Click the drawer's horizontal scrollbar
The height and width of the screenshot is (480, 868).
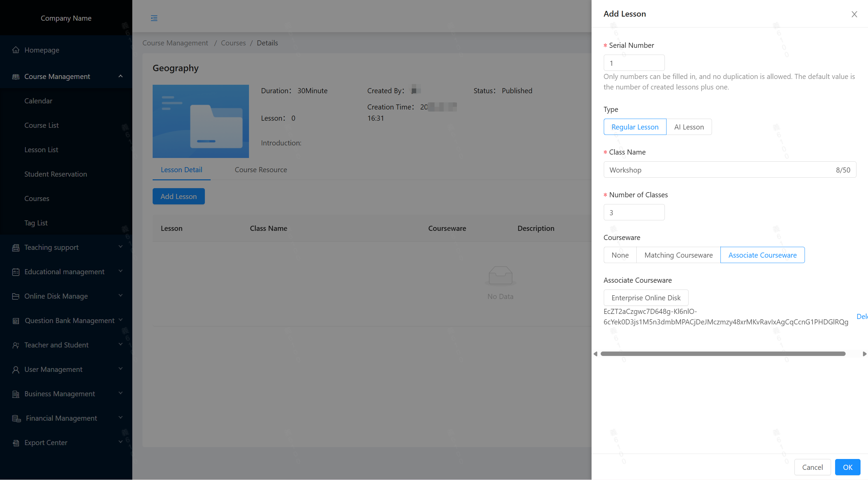pyautogui.click(x=722, y=354)
